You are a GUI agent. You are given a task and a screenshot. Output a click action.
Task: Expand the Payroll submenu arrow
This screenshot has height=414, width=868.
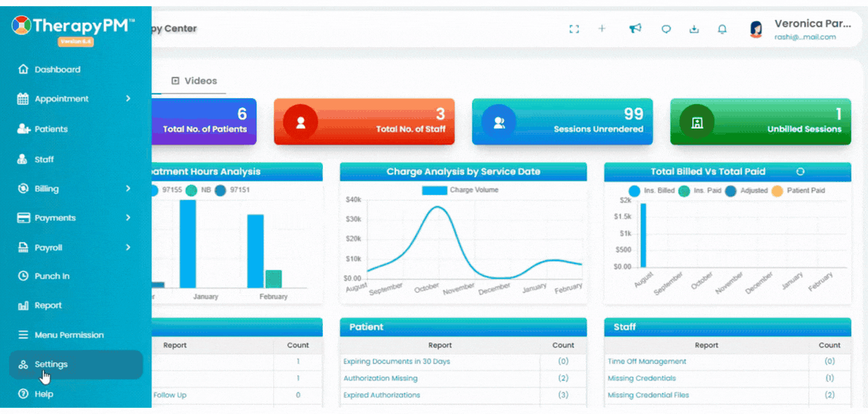[128, 247]
